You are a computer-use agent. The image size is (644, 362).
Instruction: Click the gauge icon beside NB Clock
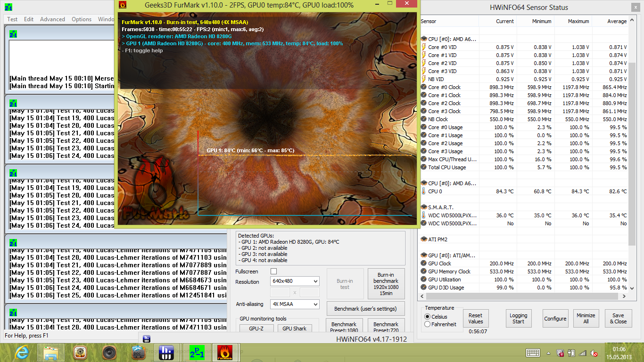pos(424,119)
